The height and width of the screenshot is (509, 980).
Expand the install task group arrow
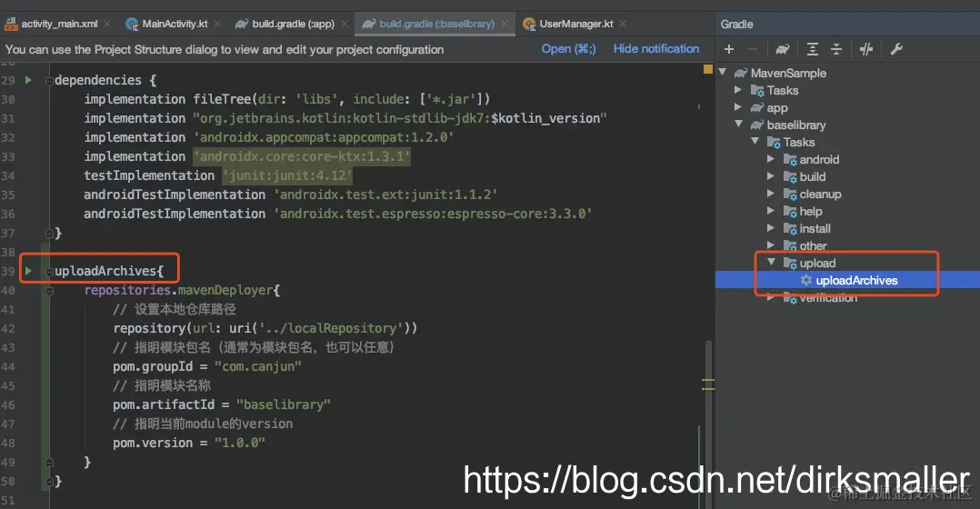click(771, 228)
